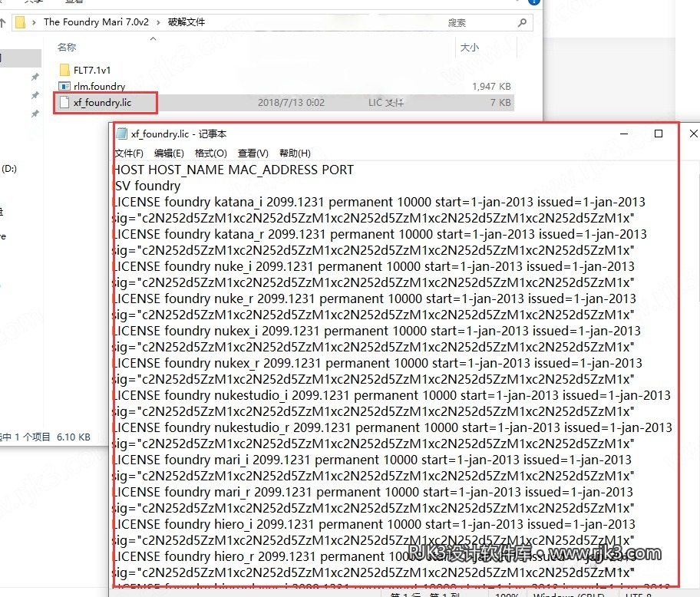Viewport: 700px width, 597px height.
Task: Click the 'LICENSE foundry nuke_r' line
Action: point(375,298)
